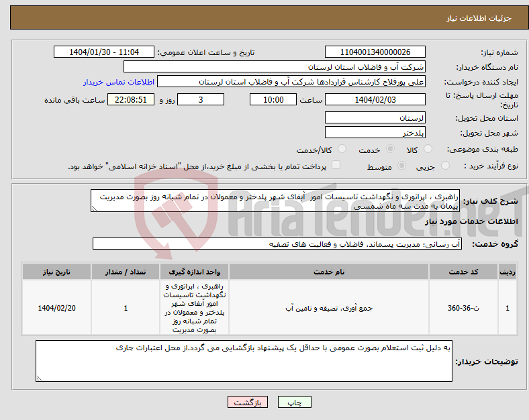529x420 pixels.
Task: Click the نام خدمت column header
Action: click(329, 272)
